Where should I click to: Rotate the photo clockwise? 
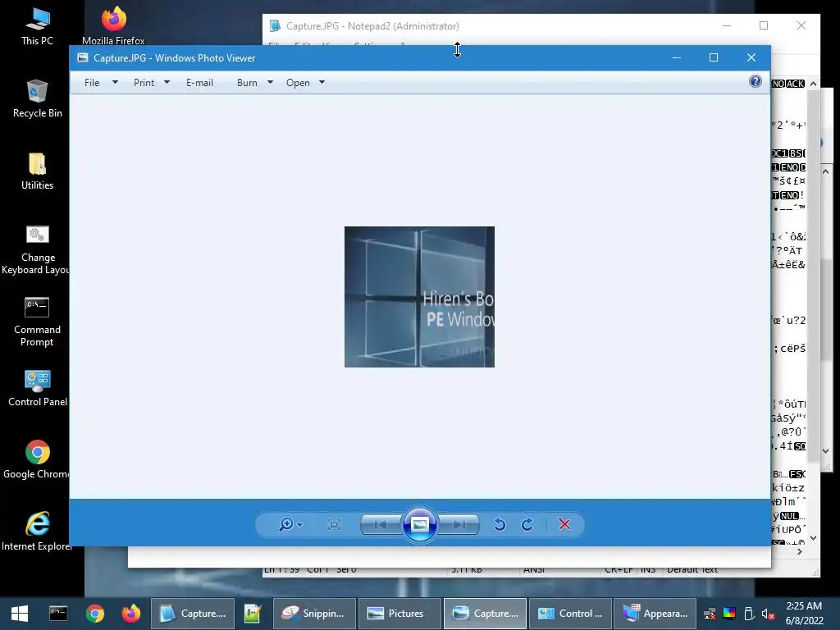click(527, 524)
